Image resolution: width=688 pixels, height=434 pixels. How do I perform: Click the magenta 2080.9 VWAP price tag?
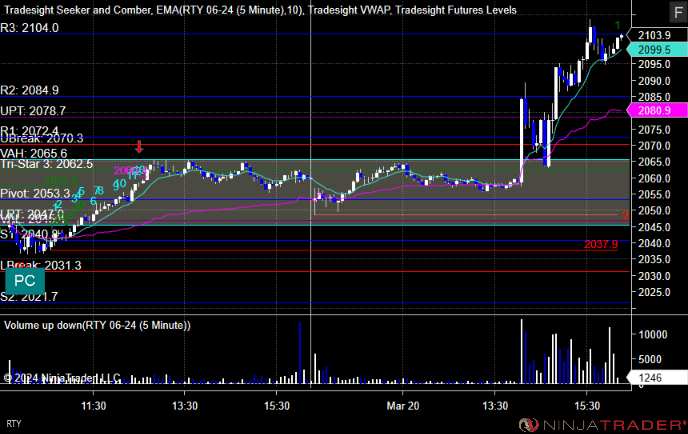tap(656, 111)
